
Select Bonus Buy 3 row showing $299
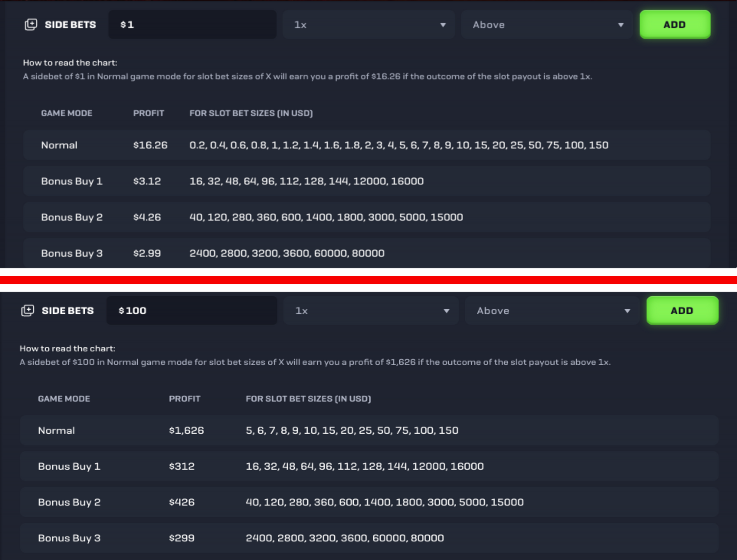click(x=368, y=538)
